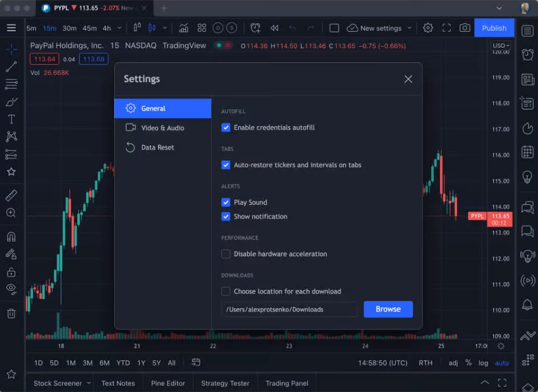Open the Text Notes tab
The height and width of the screenshot is (392, 538).
pyautogui.click(x=118, y=383)
